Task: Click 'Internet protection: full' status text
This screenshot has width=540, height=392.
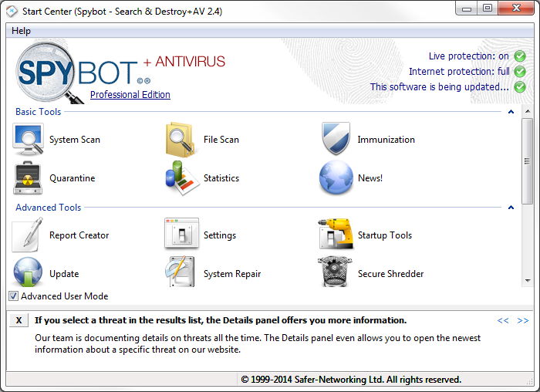Action: [x=459, y=72]
